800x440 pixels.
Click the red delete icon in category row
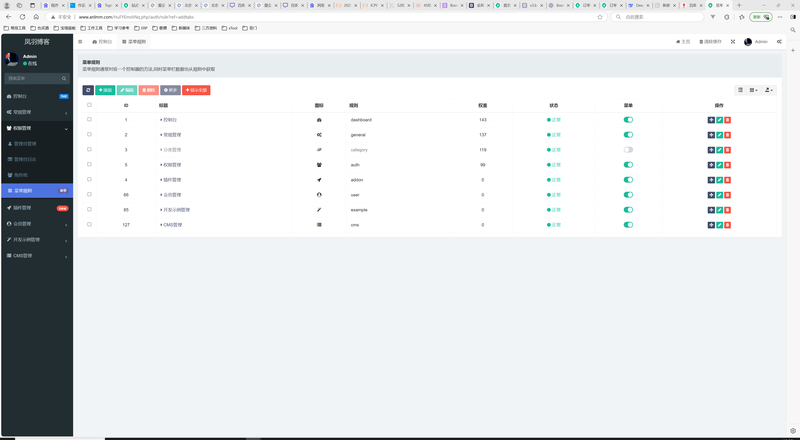click(x=728, y=150)
